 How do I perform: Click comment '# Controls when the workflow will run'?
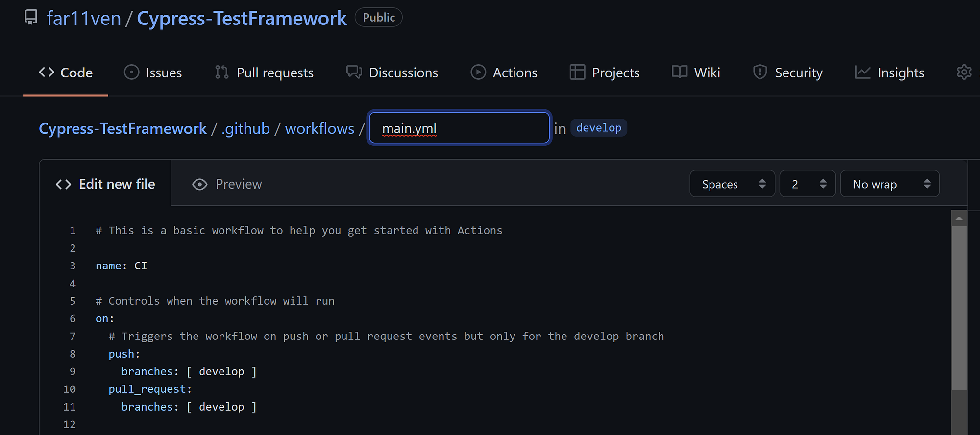[215, 301]
